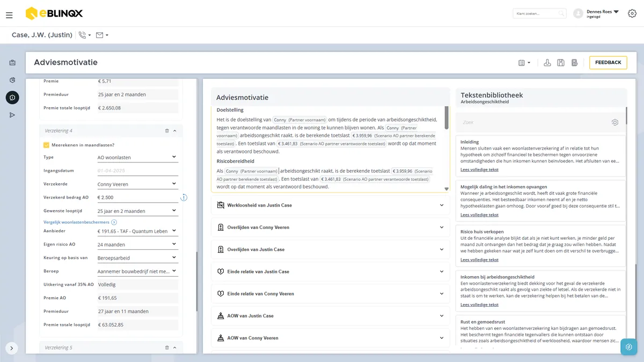Click the calculator icon in the toolbar
The height and width of the screenshot is (362, 644).
point(575,63)
